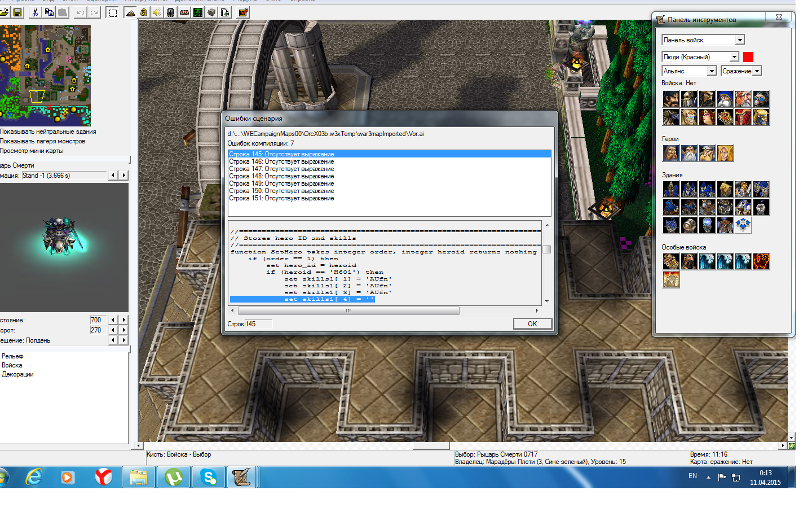Click 'Показывать лагеря монстров' option

(x=43, y=141)
